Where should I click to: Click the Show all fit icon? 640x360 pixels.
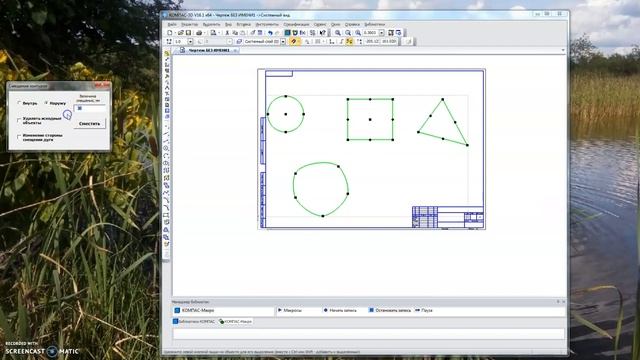coord(391,33)
